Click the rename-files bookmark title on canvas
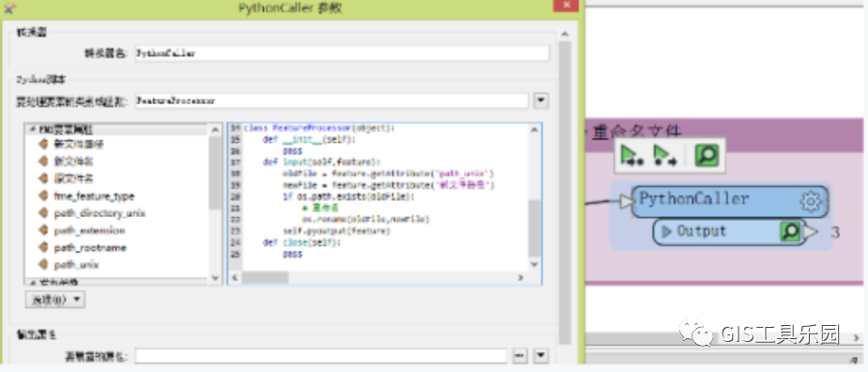The height and width of the screenshot is (372, 868). tap(636, 132)
